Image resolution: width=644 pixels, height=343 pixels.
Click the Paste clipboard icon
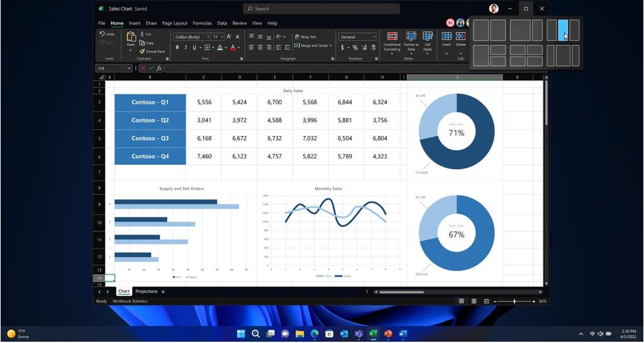(x=131, y=37)
